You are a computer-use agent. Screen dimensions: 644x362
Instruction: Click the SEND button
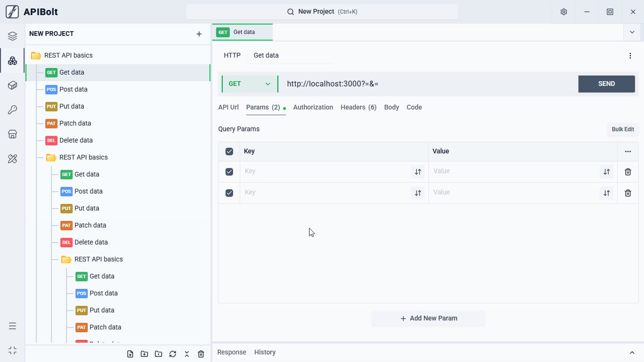607,84
